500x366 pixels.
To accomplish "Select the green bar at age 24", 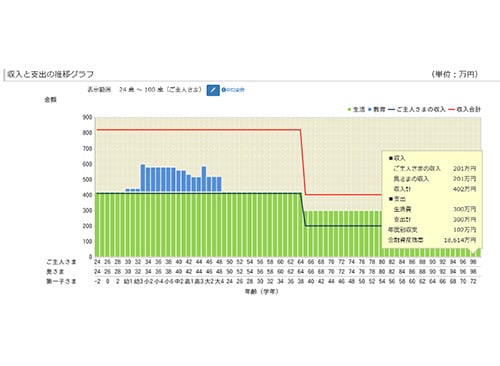I will [97, 225].
